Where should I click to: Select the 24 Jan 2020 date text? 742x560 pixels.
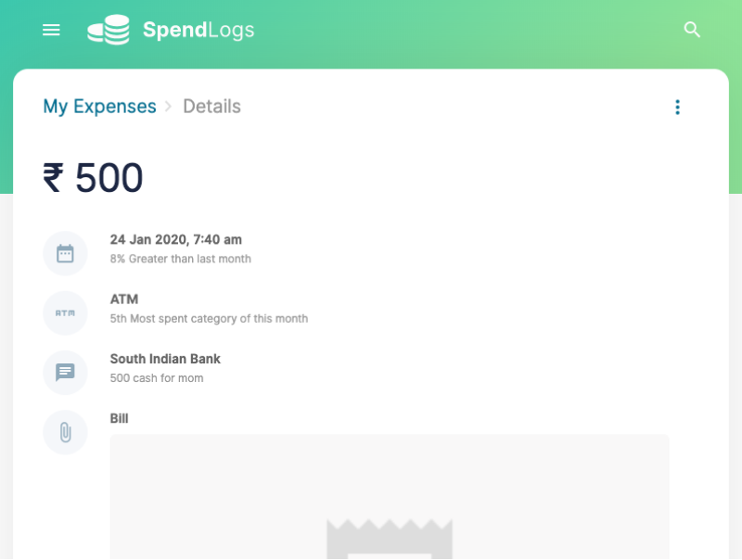tap(176, 239)
